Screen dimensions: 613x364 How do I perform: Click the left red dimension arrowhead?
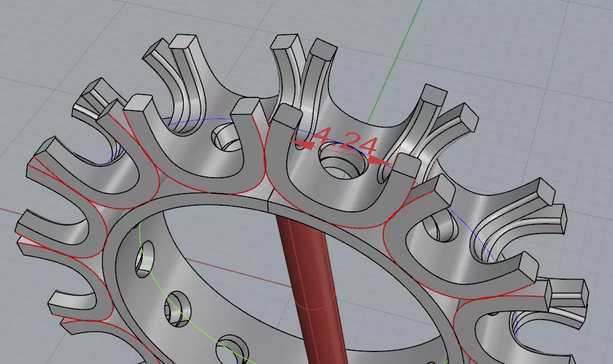[x=304, y=146]
